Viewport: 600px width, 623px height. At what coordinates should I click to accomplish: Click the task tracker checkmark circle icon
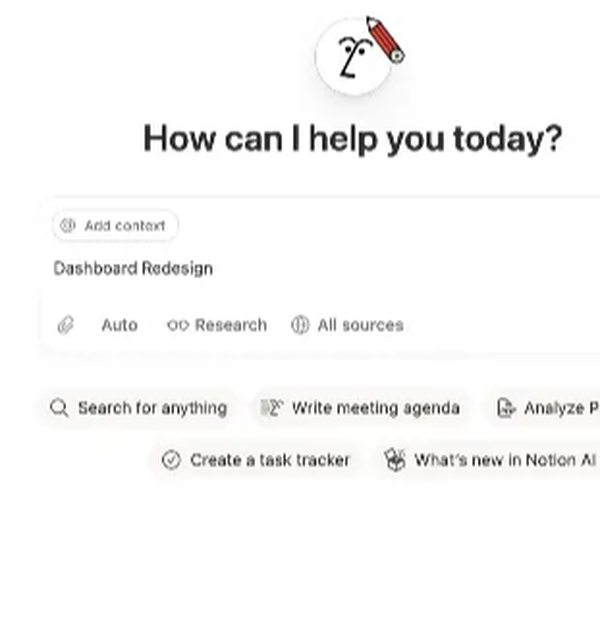(171, 460)
